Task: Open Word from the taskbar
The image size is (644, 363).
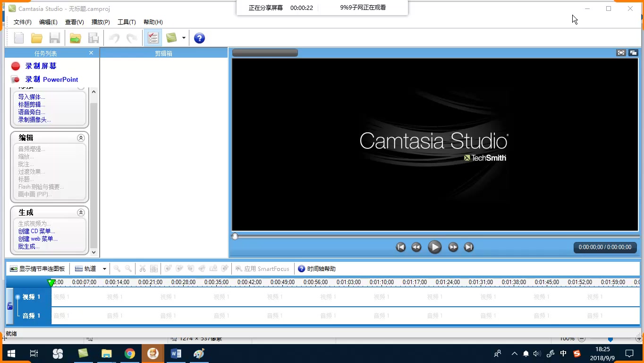Action: pos(176,354)
